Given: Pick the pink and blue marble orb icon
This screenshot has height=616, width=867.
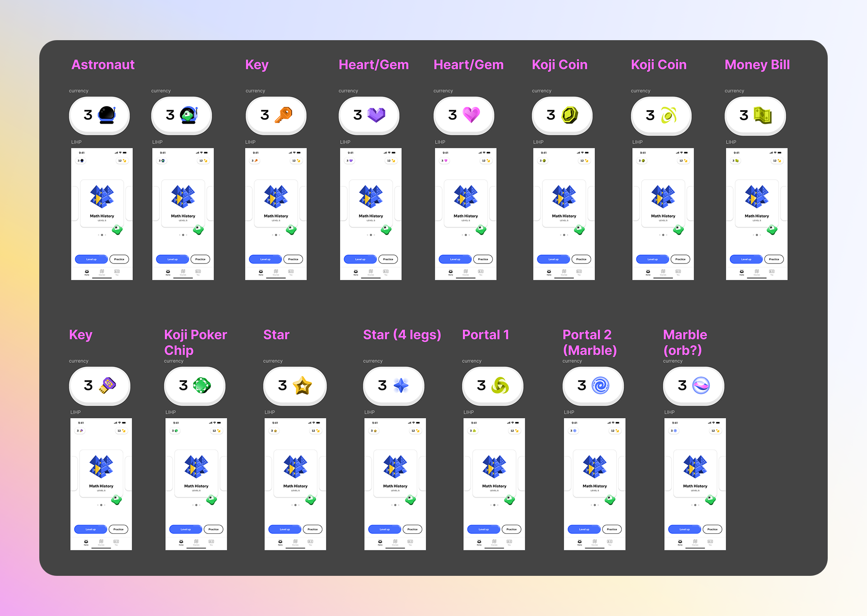Looking at the screenshot, I should click(x=701, y=385).
